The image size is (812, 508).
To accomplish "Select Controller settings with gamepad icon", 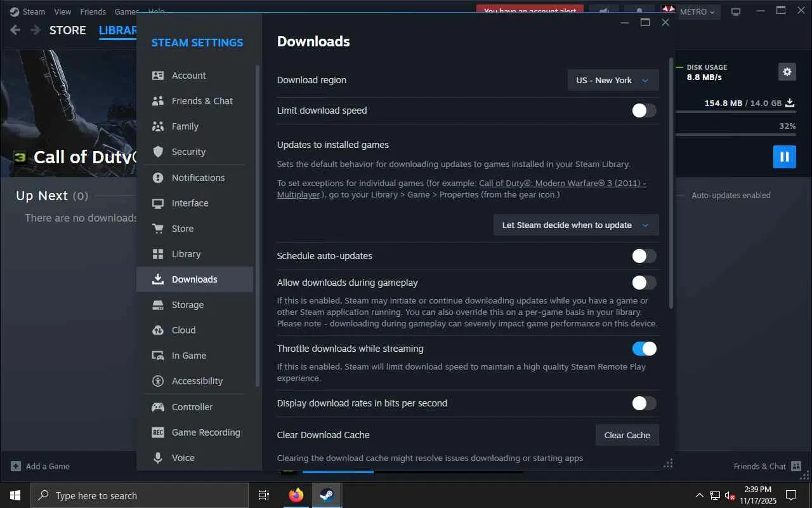I will pyautogui.click(x=195, y=407).
